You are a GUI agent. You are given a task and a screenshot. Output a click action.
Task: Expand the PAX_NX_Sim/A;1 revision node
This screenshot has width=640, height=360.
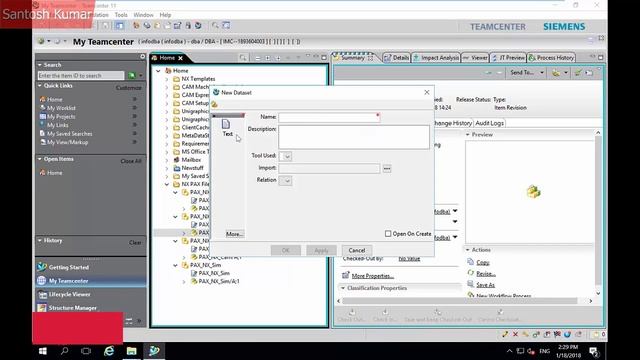click(x=184, y=282)
